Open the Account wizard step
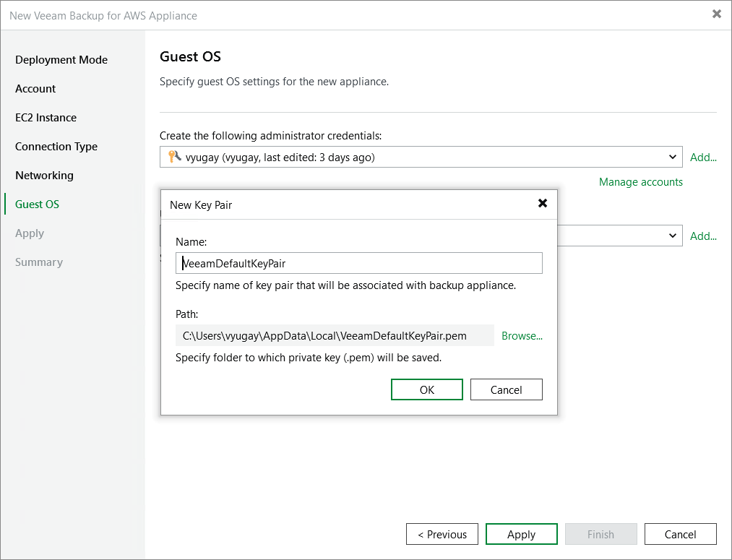Viewport: 732px width, 560px height. [x=35, y=88]
